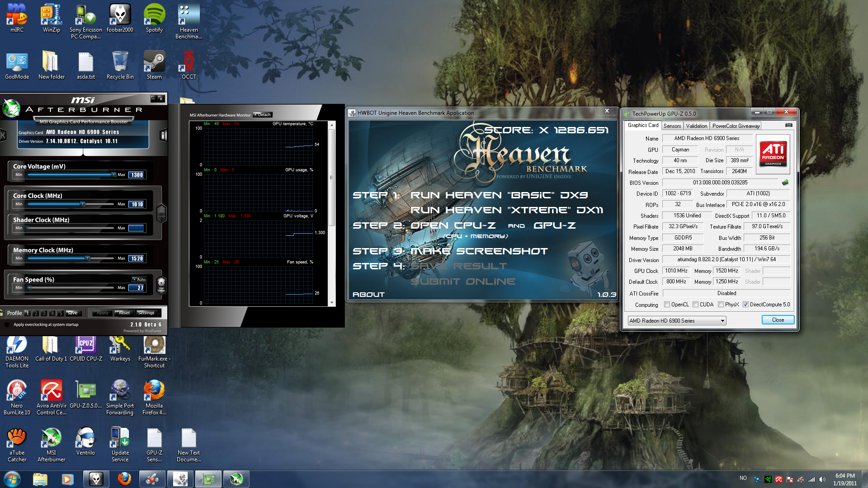
Task: Click Close button in GPU-Z
Action: click(778, 320)
